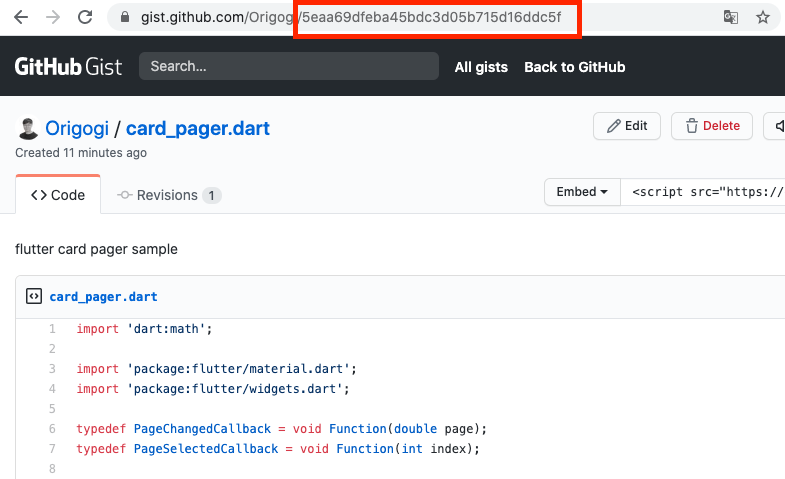Image resolution: width=785 pixels, height=479 pixels.
Task: Click the file code icon beside card_pager.dart
Action: point(34,296)
